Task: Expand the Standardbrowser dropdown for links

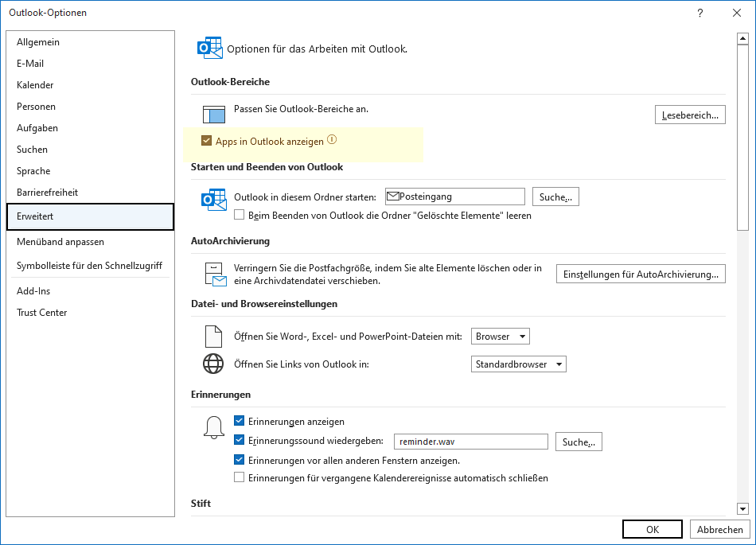Action: pos(518,364)
